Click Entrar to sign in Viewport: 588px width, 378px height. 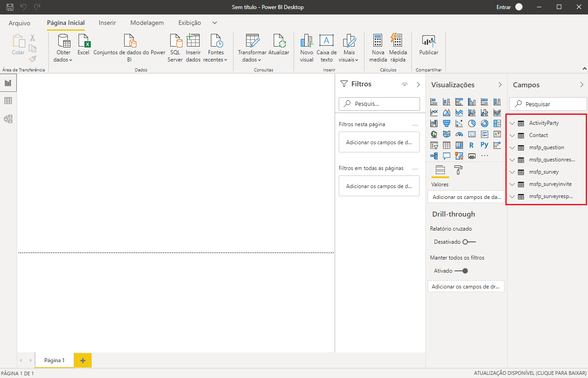click(x=504, y=7)
